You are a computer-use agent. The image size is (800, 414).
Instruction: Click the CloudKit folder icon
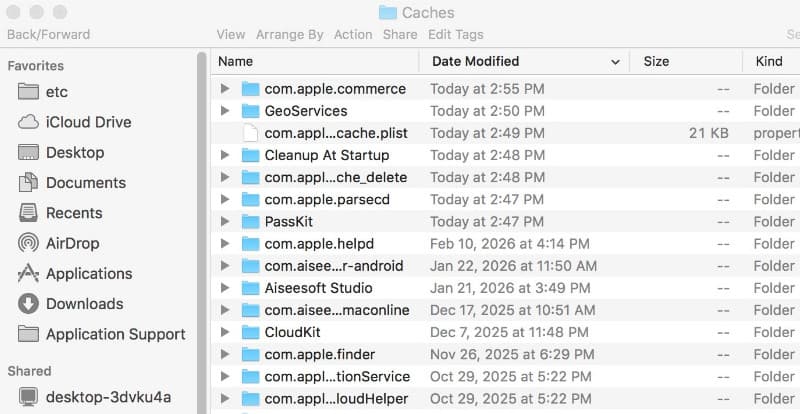tap(251, 332)
